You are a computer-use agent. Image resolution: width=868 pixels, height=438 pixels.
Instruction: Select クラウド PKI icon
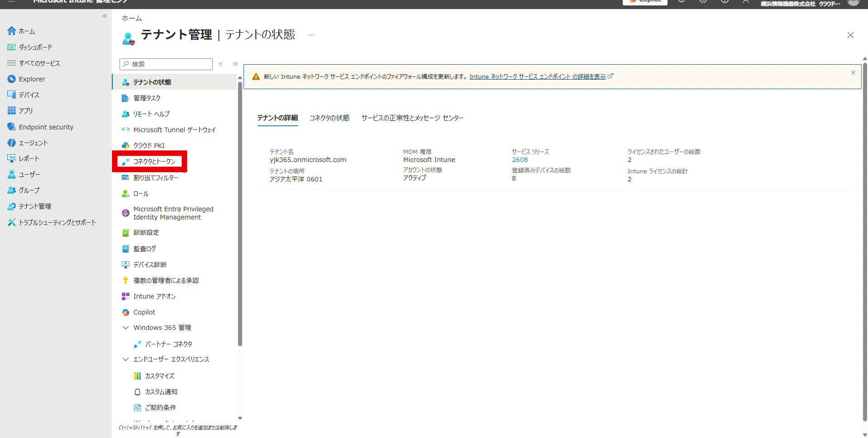pyautogui.click(x=126, y=146)
